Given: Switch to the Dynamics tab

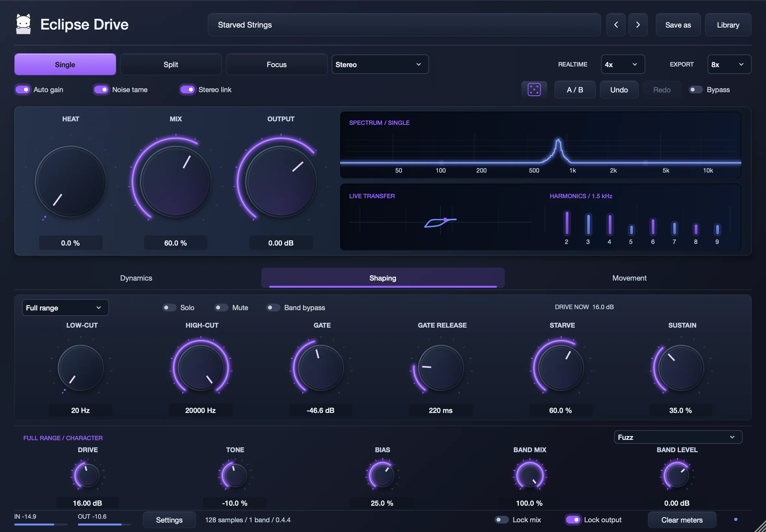Looking at the screenshot, I should pyautogui.click(x=136, y=278).
